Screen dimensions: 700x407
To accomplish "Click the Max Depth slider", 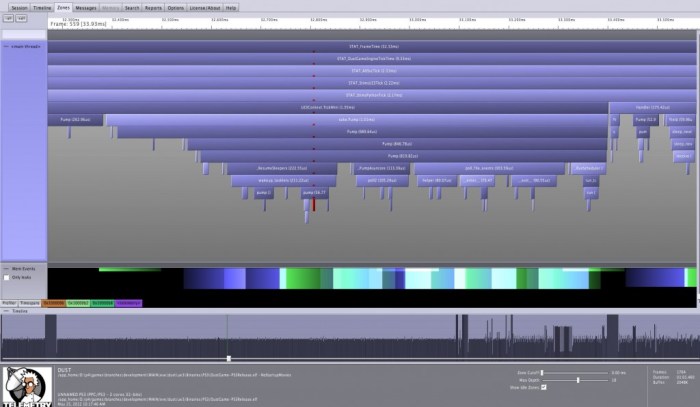I will coord(578,380).
